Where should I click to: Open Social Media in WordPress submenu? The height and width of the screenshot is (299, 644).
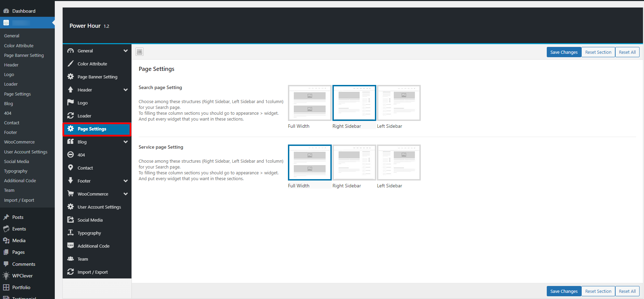(16, 161)
